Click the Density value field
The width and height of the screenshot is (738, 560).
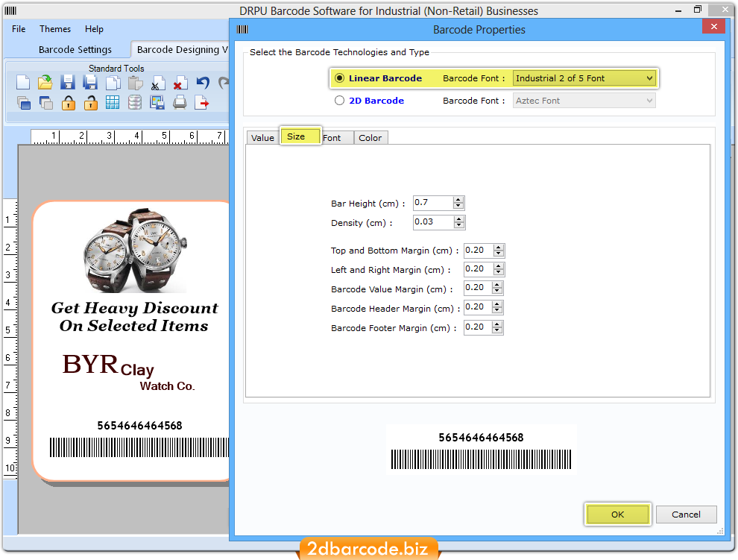click(434, 221)
